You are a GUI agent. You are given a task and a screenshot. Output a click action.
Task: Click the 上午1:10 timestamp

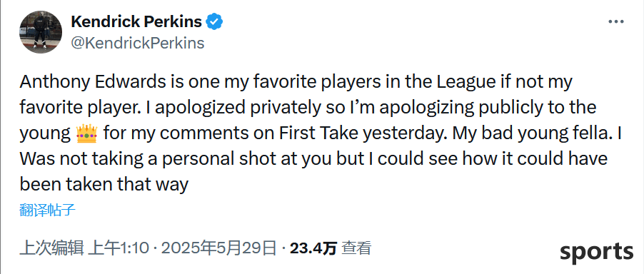tap(119, 248)
